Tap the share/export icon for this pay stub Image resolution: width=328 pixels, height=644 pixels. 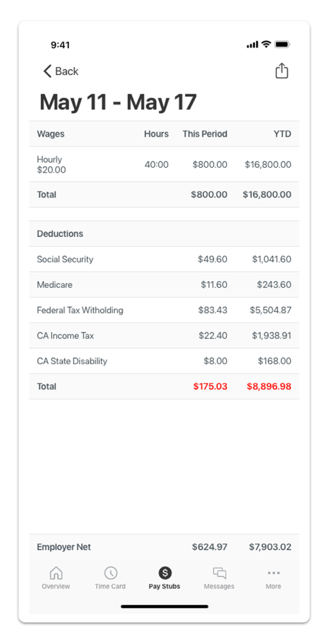point(281,71)
